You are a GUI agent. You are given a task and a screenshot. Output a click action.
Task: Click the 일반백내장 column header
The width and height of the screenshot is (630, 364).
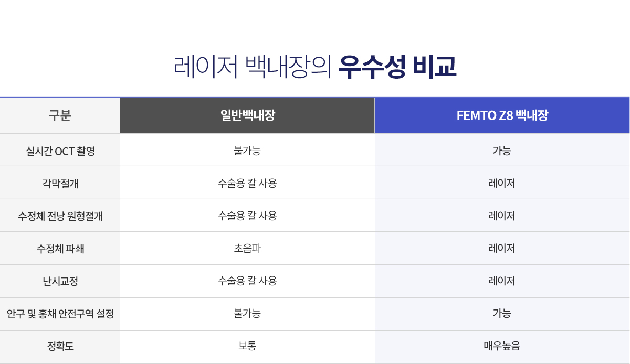click(247, 115)
